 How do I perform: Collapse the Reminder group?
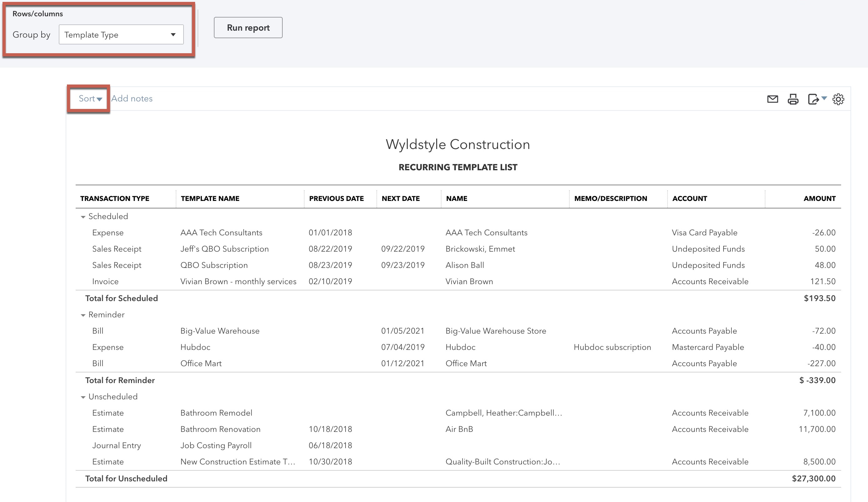click(x=83, y=315)
